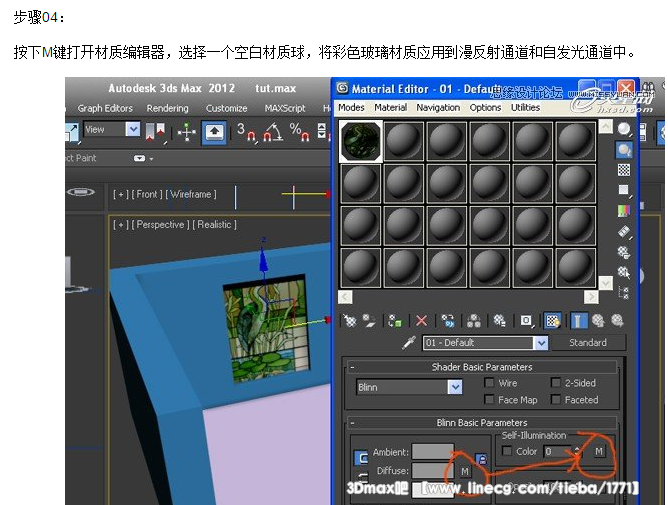Open material name 01 - Default dropdown
The width and height of the screenshot is (668, 505).
click(541, 343)
